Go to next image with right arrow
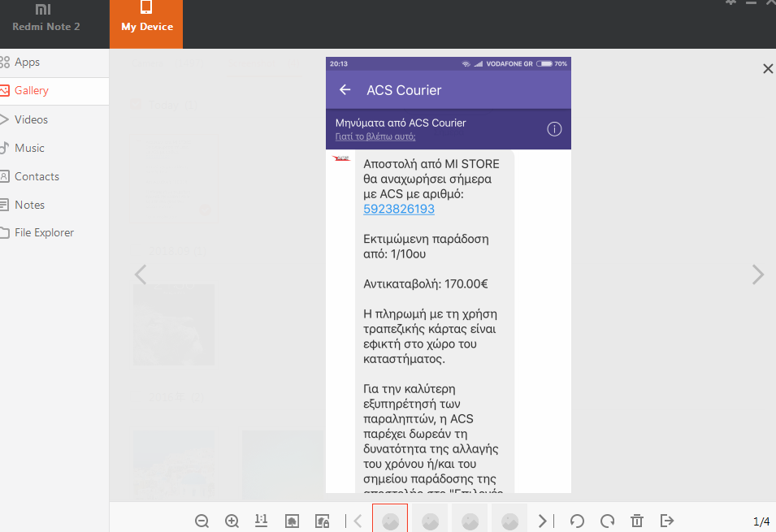 click(757, 275)
